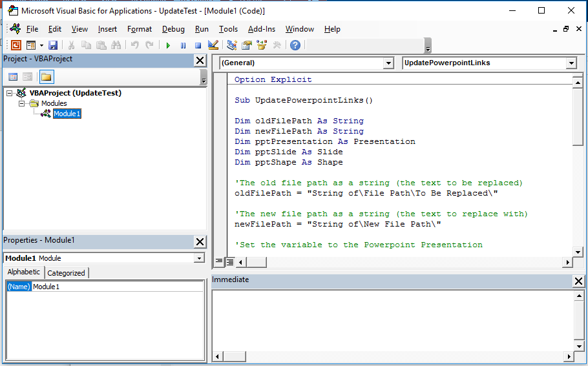Open the Object Browser icon
The image size is (588, 366).
coord(262,45)
